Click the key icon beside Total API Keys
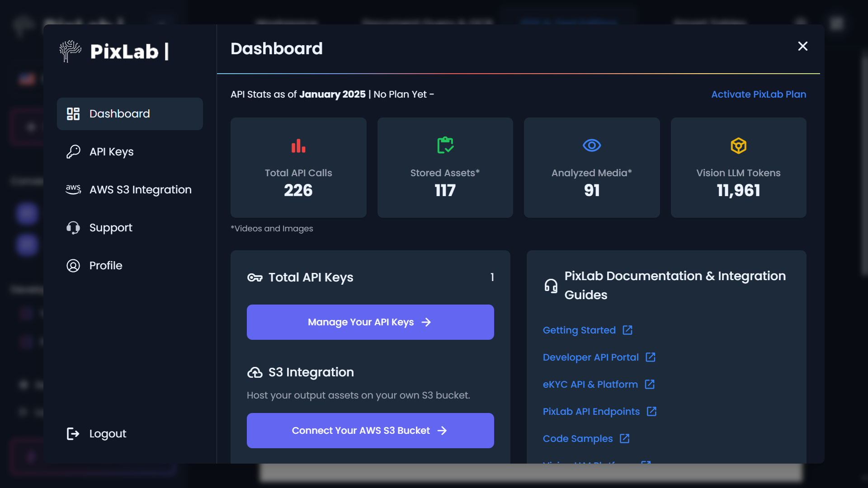Viewport: 868px width, 488px height. [255, 277]
